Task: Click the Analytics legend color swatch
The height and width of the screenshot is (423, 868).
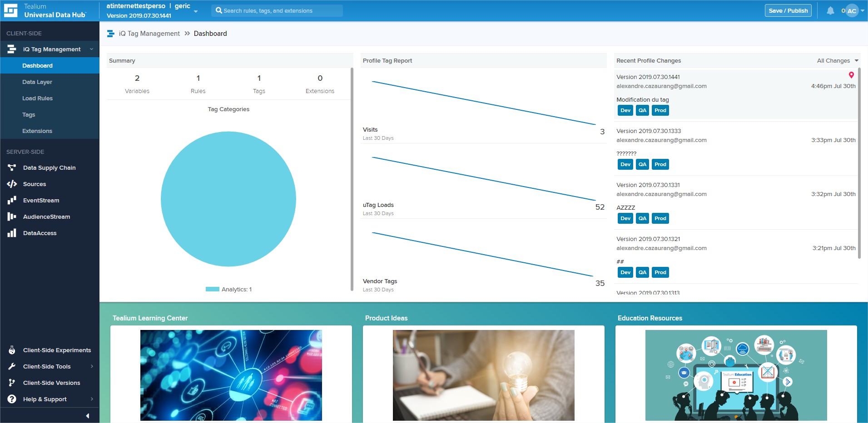Action: pyautogui.click(x=212, y=289)
